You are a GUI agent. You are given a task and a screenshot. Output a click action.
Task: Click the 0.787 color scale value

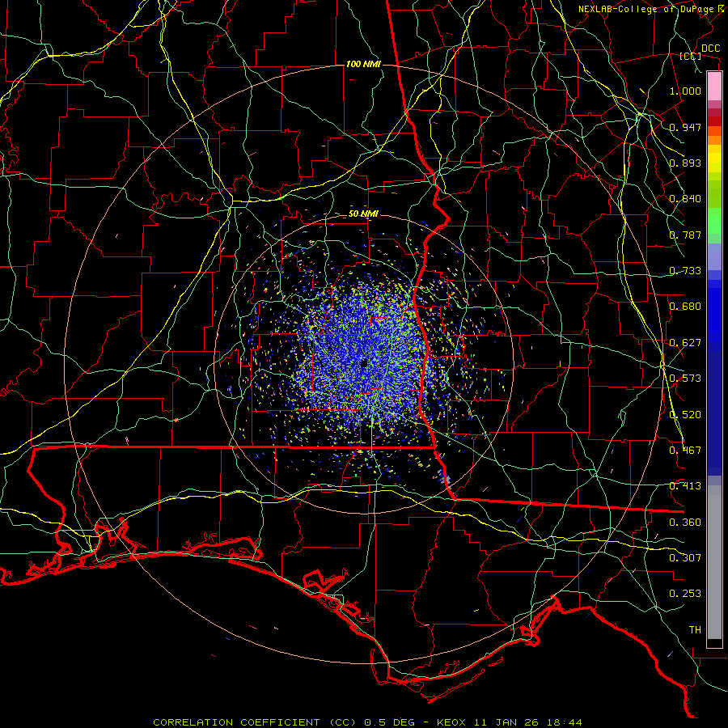point(685,235)
